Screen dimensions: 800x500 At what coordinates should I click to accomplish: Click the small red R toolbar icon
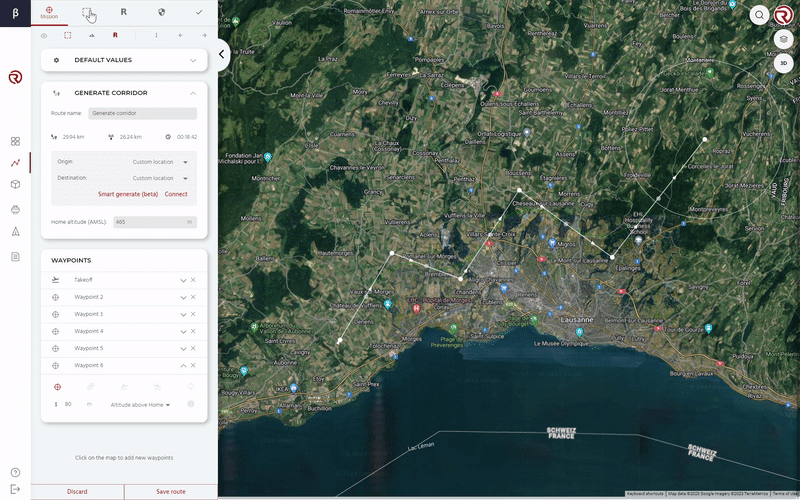[x=115, y=35]
